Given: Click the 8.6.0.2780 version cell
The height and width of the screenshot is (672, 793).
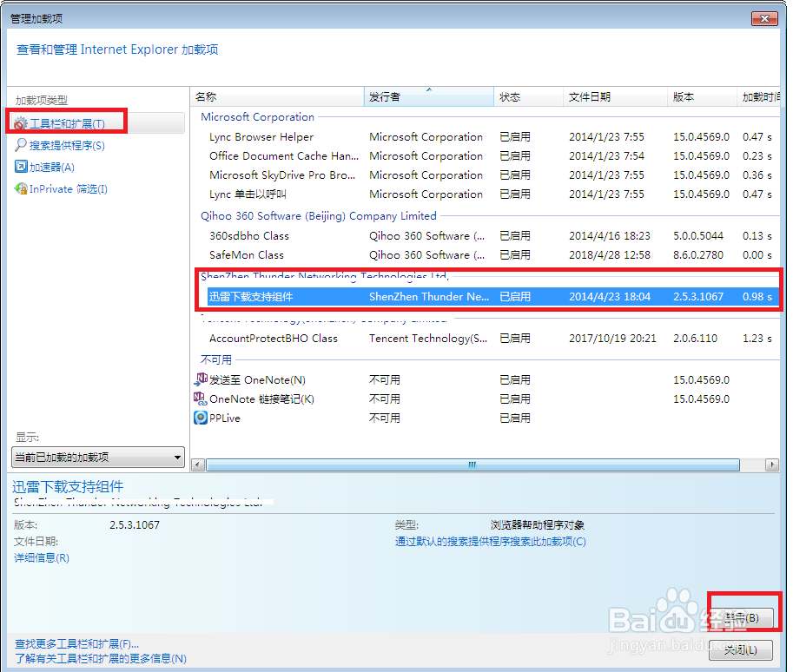Looking at the screenshot, I should pos(698,255).
